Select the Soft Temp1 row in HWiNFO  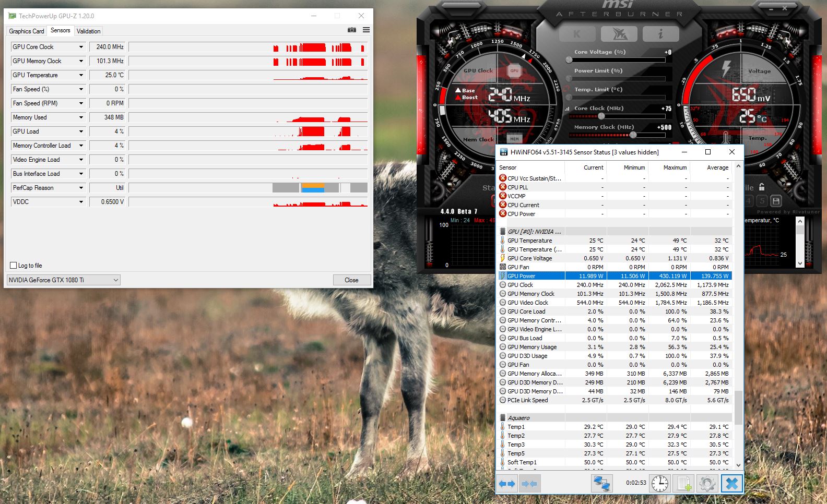pyautogui.click(x=615, y=462)
